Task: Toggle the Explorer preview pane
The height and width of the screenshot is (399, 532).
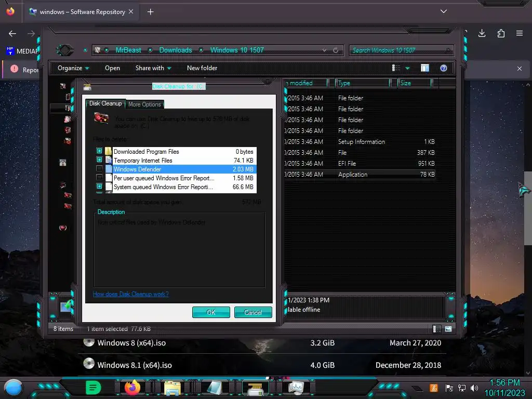Action: (425, 68)
